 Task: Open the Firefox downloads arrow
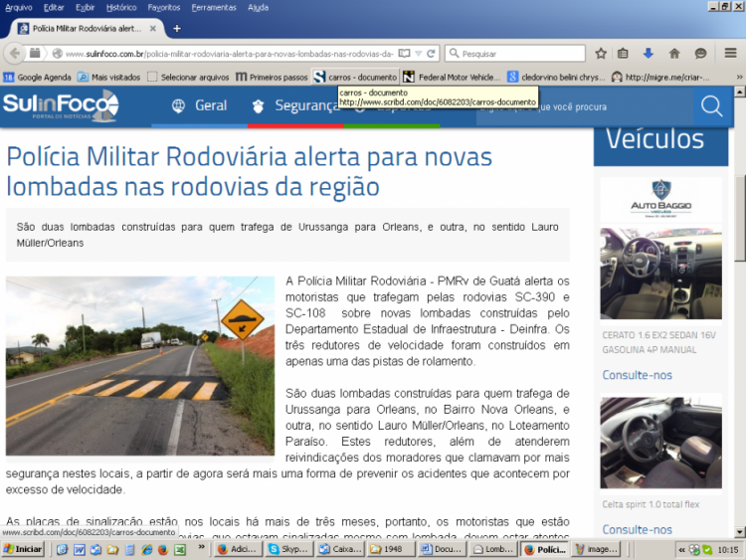pyautogui.click(x=649, y=53)
